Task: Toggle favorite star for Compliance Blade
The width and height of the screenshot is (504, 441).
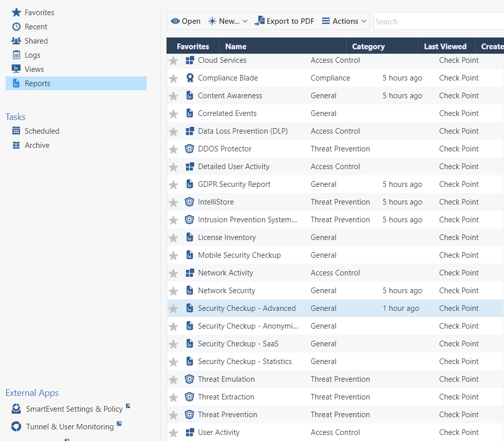Action: [174, 78]
